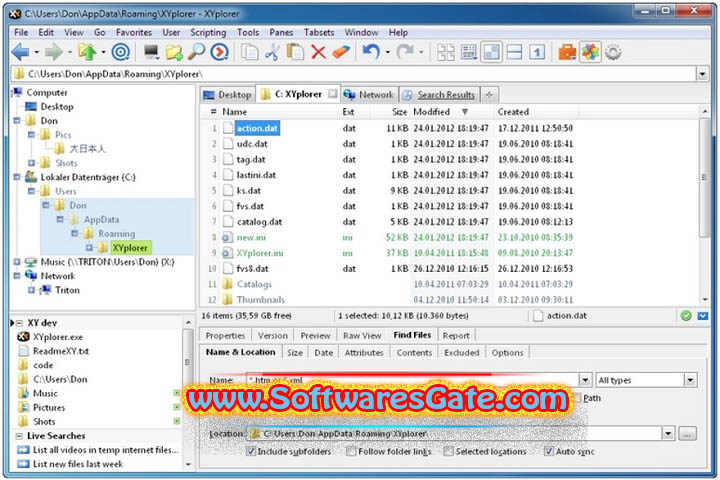Enable Selected locations checkbox
The image size is (720, 480).
point(448,452)
